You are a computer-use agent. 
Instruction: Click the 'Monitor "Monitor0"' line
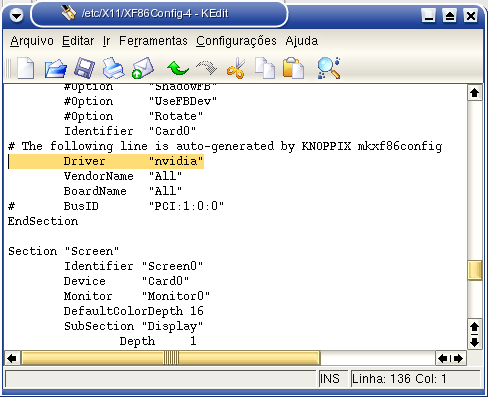[x=137, y=296]
